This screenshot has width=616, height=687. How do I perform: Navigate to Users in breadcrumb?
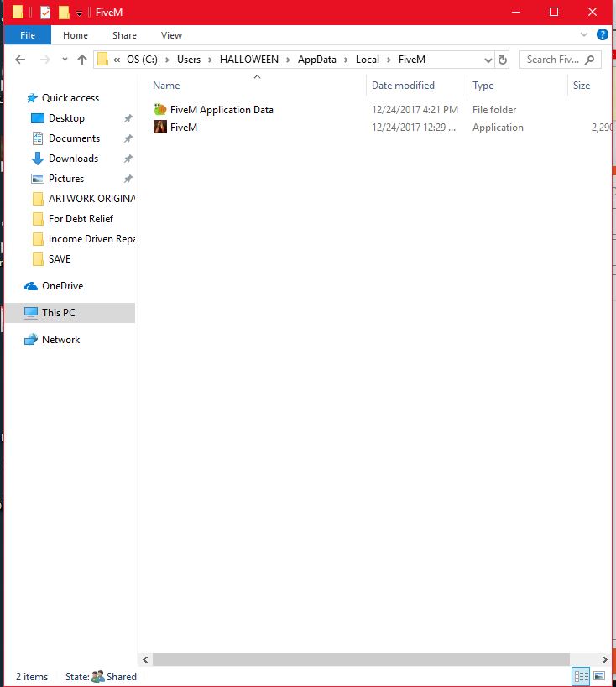[x=189, y=60]
